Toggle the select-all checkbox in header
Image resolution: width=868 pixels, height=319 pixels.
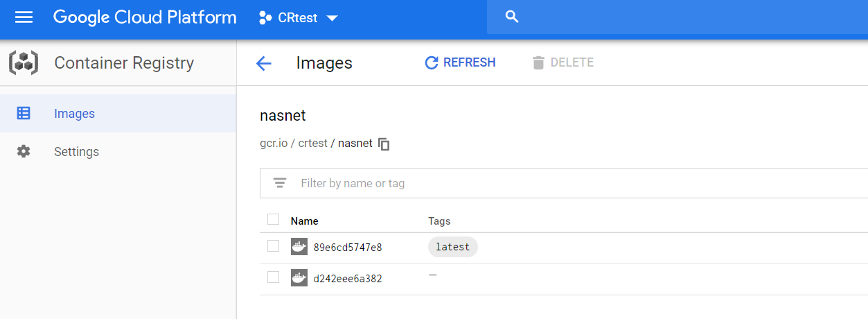click(273, 220)
